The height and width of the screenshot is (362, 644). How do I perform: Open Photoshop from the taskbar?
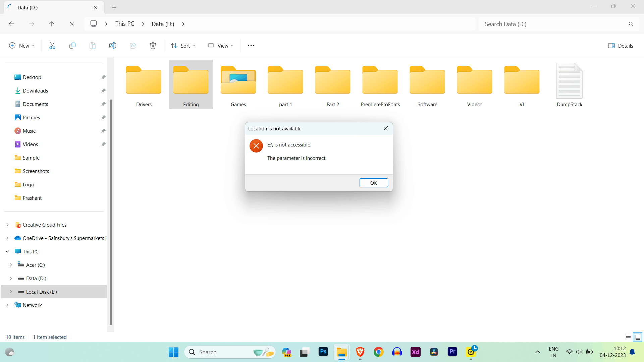coord(323,352)
